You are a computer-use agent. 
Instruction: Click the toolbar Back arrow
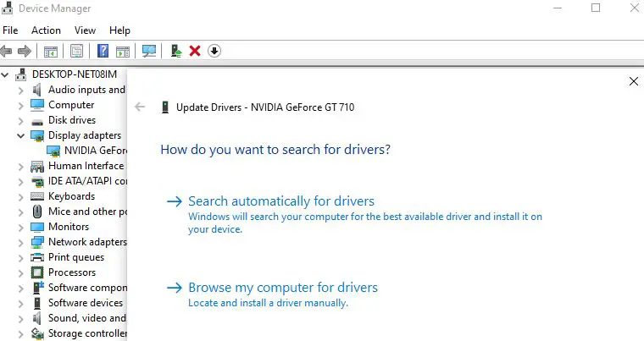pos(6,52)
